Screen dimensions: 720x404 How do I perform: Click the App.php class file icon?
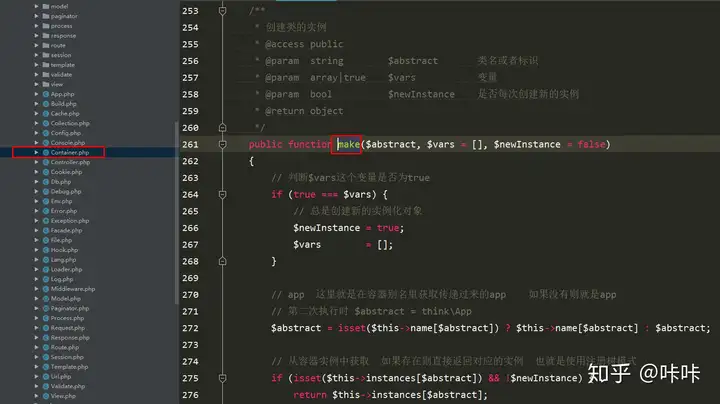[x=46, y=94]
